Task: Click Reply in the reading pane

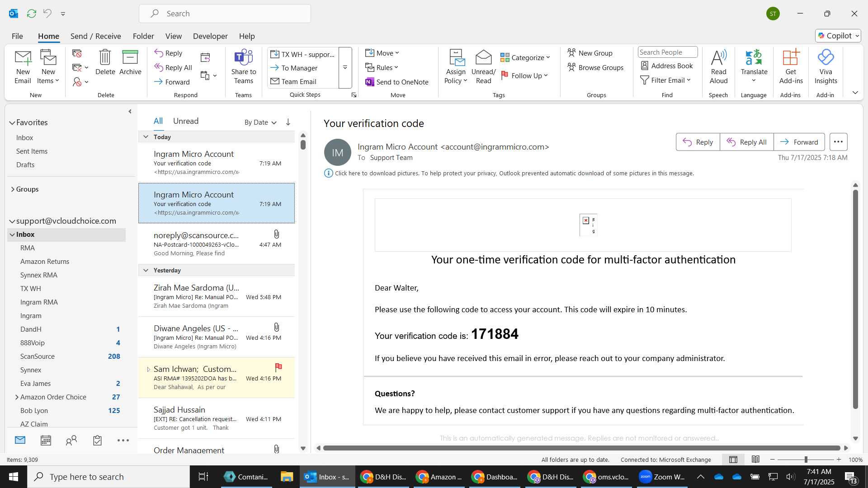Action: click(x=698, y=142)
